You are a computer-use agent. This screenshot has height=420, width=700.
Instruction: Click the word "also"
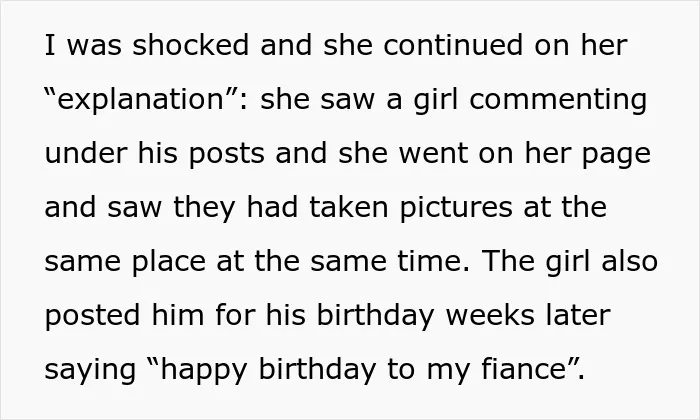(629, 261)
